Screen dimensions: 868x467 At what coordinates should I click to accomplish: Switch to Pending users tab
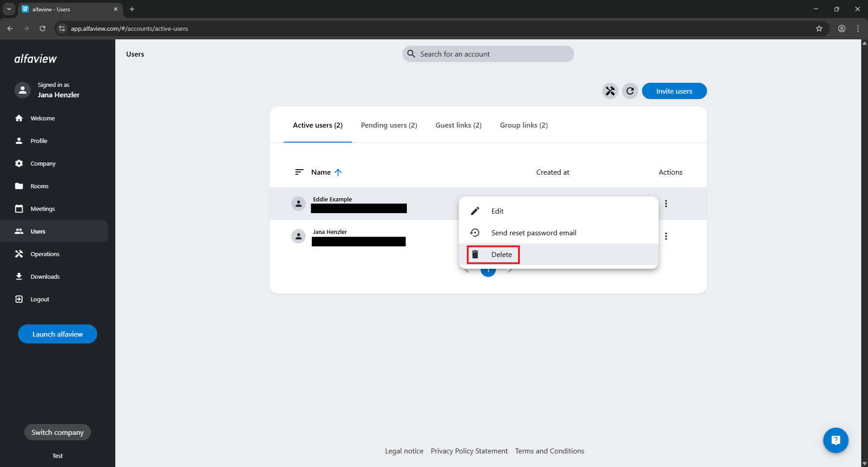[x=389, y=125]
